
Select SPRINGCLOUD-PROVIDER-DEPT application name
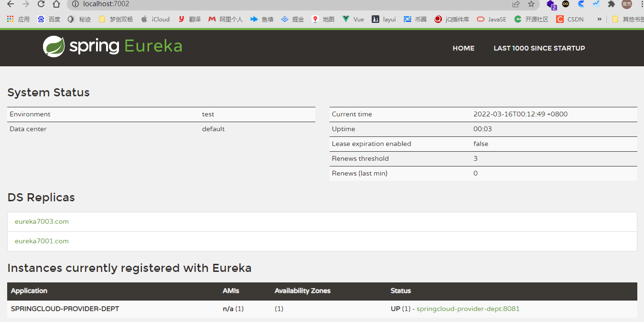click(65, 309)
